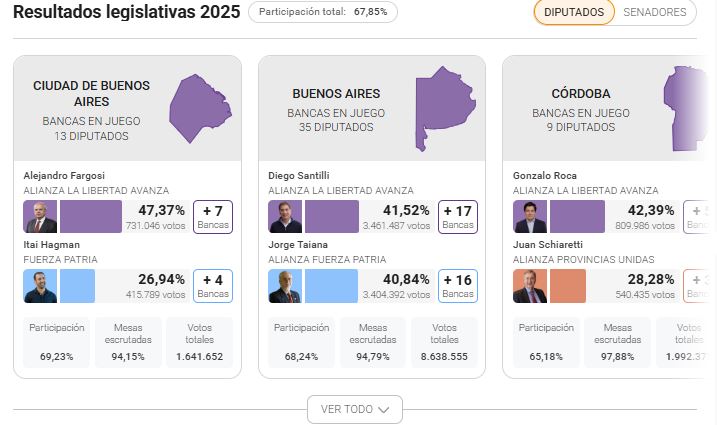Viewport: 717px width, 425px height.
Task: Click Diego Santilli's candidate photo
Action: click(x=285, y=217)
